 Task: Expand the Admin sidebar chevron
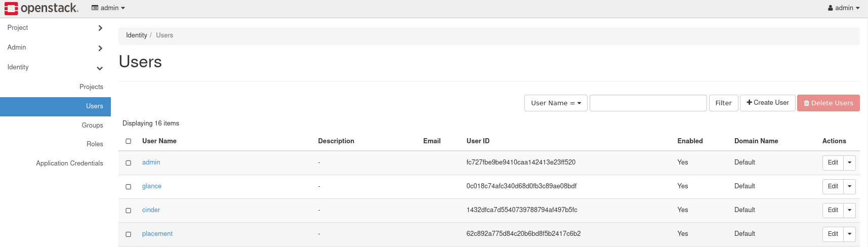click(100, 48)
